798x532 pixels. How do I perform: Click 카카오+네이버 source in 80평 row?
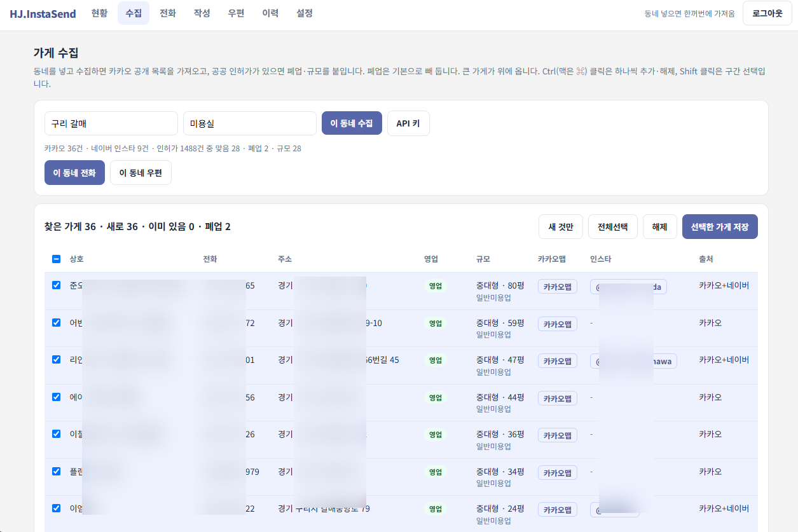pyautogui.click(x=724, y=286)
